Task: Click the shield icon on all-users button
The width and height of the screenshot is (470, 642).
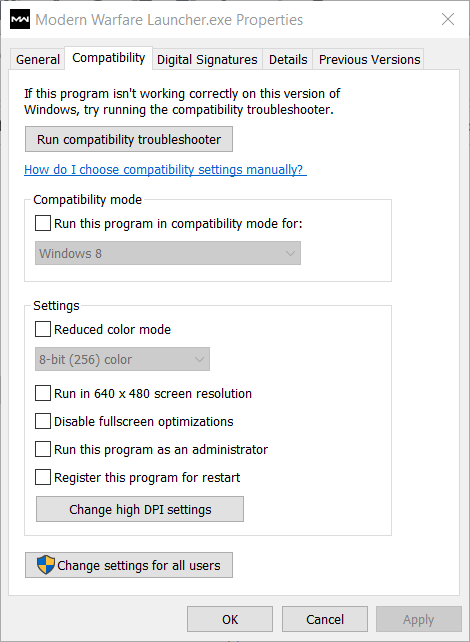Action: click(45, 565)
